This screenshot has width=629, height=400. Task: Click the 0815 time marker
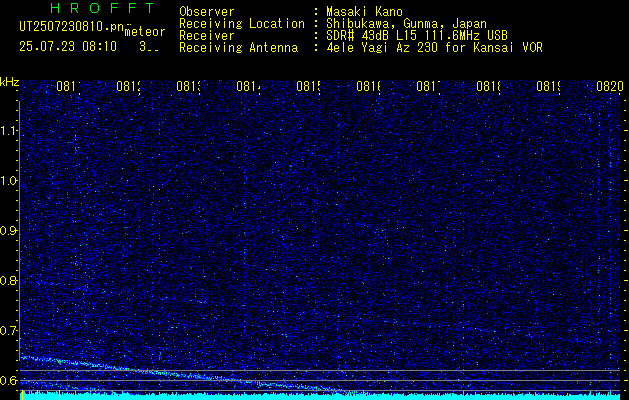click(308, 87)
